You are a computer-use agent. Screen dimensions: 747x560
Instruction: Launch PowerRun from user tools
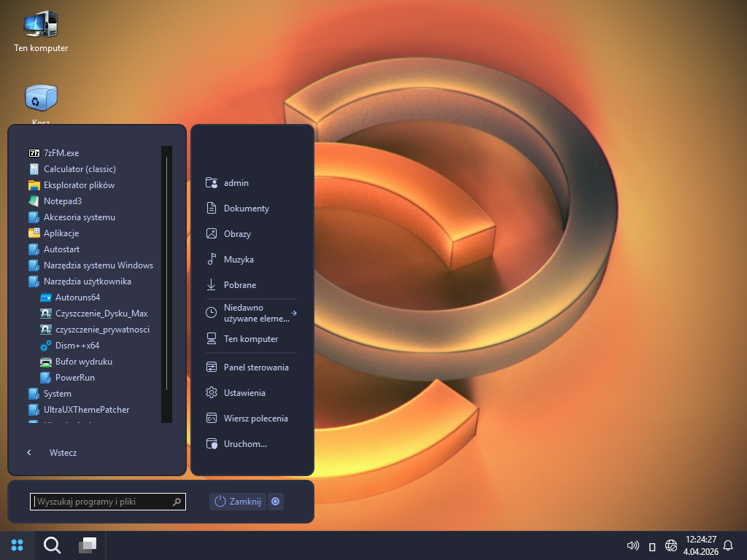coord(74,378)
